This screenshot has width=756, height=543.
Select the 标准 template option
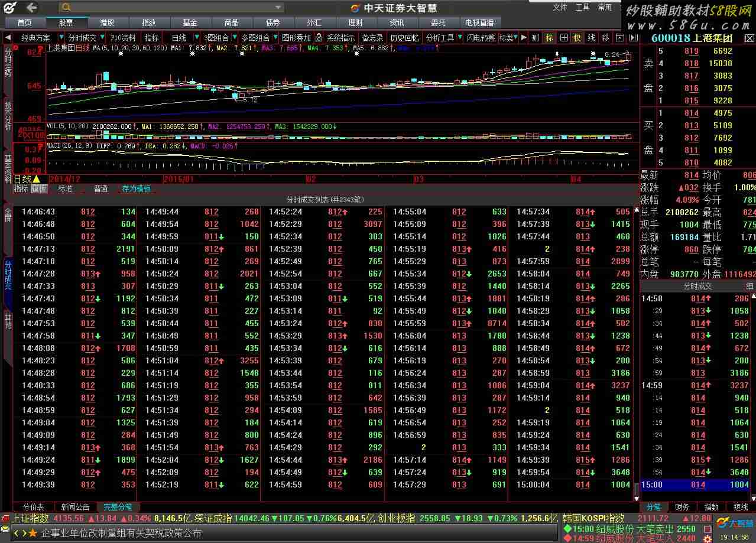coord(65,189)
